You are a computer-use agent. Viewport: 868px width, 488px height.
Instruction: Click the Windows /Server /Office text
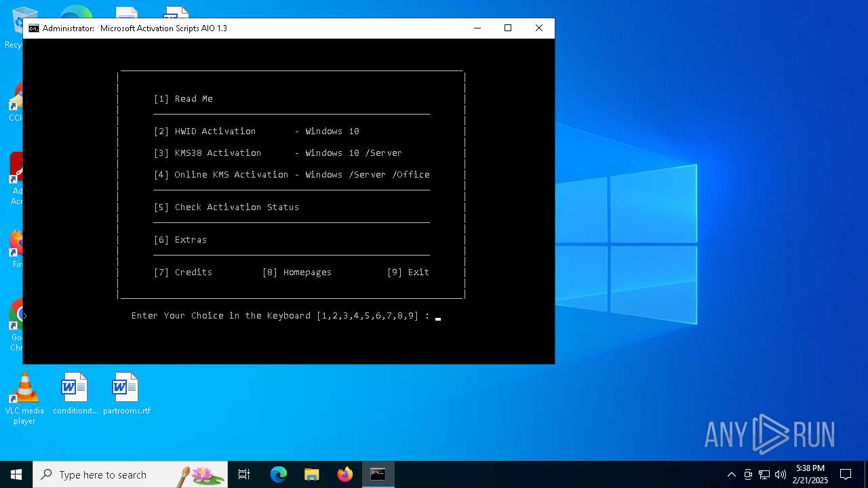point(368,175)
